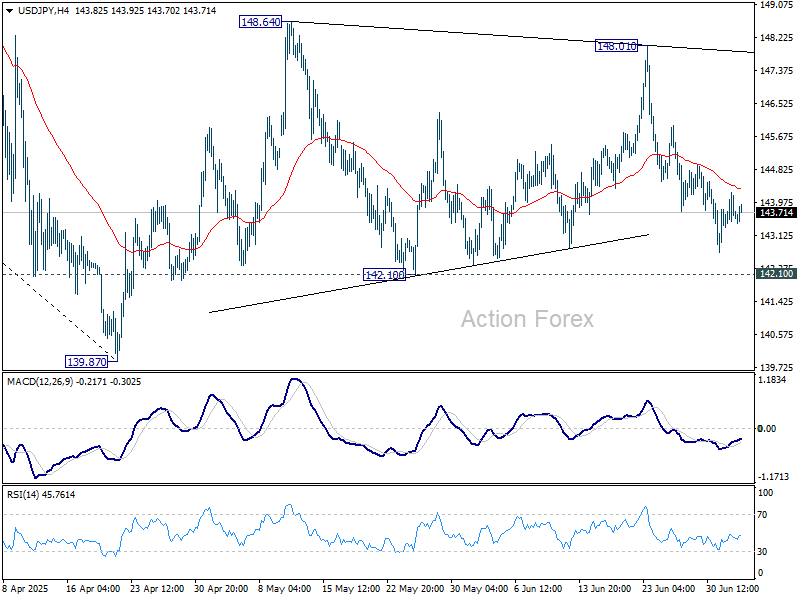
Task: Click the 8 Apr 2025 date label
Action: click(25, 588)
